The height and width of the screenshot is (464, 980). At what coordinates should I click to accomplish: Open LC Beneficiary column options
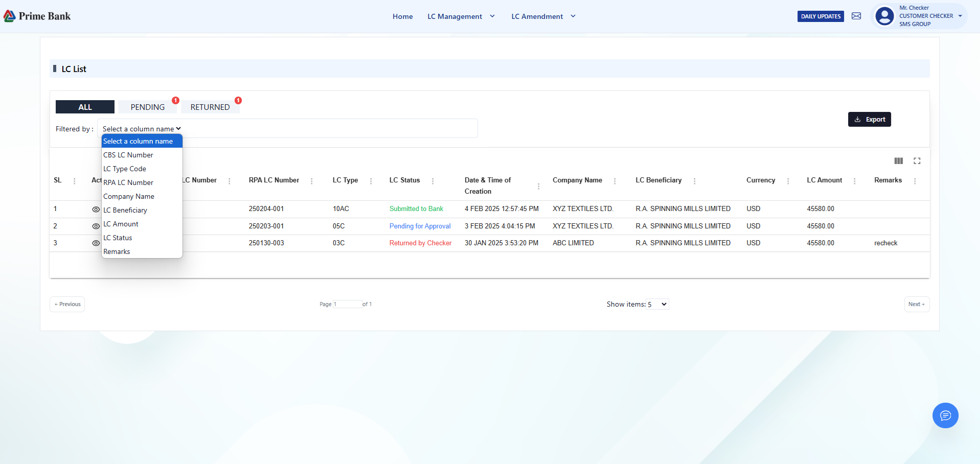(695, 181)
